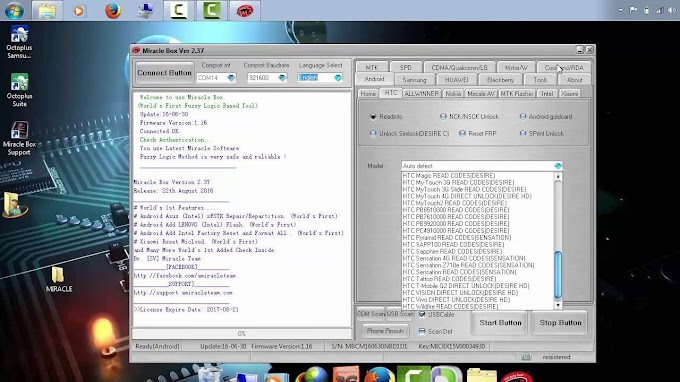Open the red Miracle Box taskbar icon
Viewport: 680px width, 382px height.
[245, 10]
